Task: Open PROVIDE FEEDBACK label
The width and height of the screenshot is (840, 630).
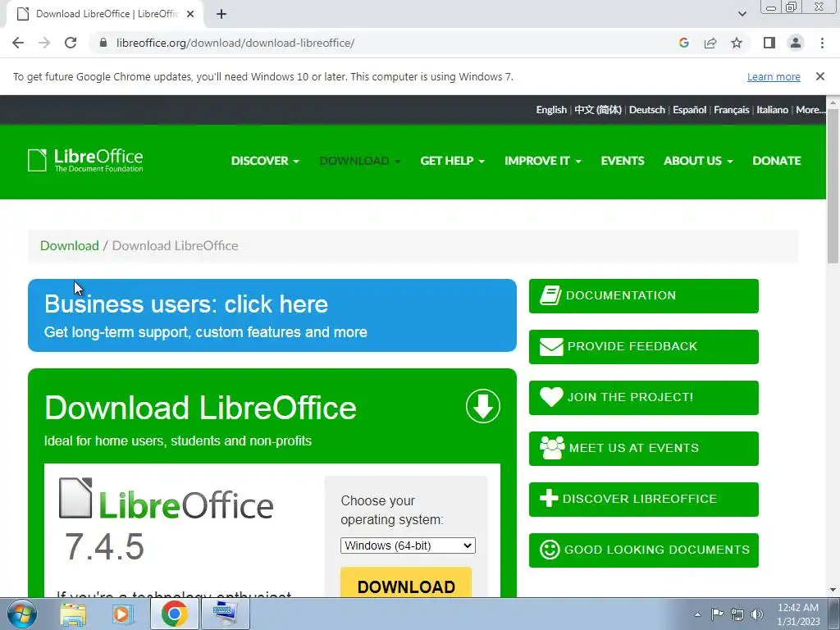Action: pos(632,346)
